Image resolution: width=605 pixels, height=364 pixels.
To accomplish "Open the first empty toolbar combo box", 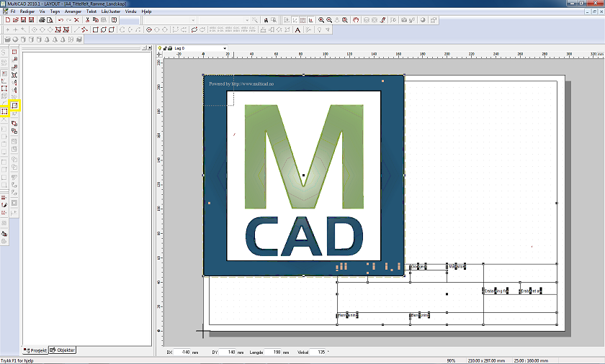I will click(169, 20).
